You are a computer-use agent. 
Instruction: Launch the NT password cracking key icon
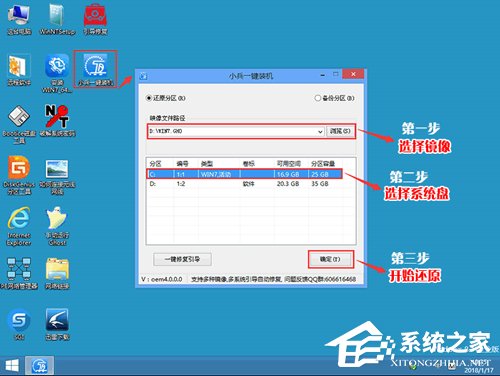coord(57,121)
